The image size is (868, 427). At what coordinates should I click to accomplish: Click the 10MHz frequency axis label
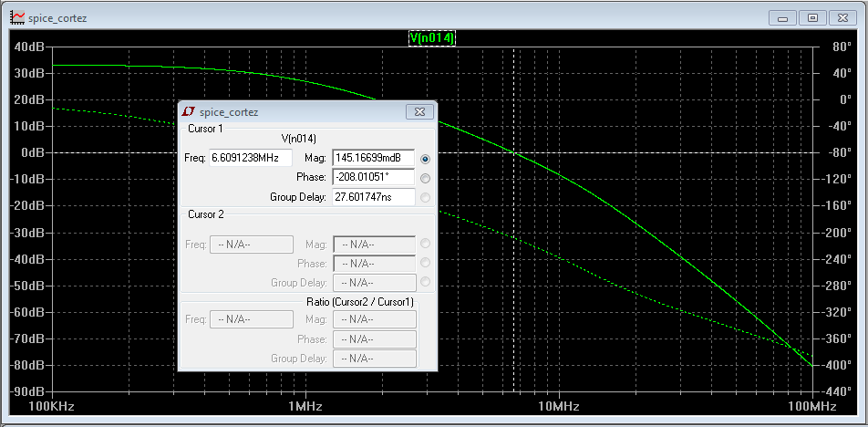559,407
